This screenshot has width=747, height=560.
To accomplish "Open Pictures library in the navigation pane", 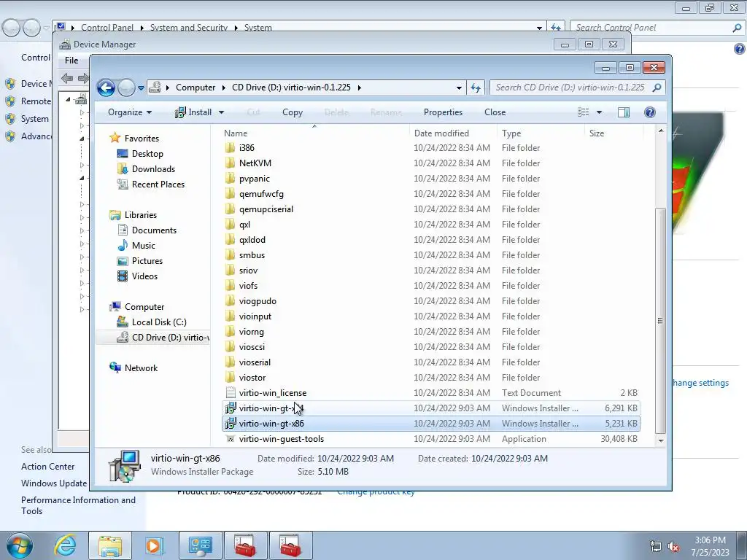I will coord(147,261).
